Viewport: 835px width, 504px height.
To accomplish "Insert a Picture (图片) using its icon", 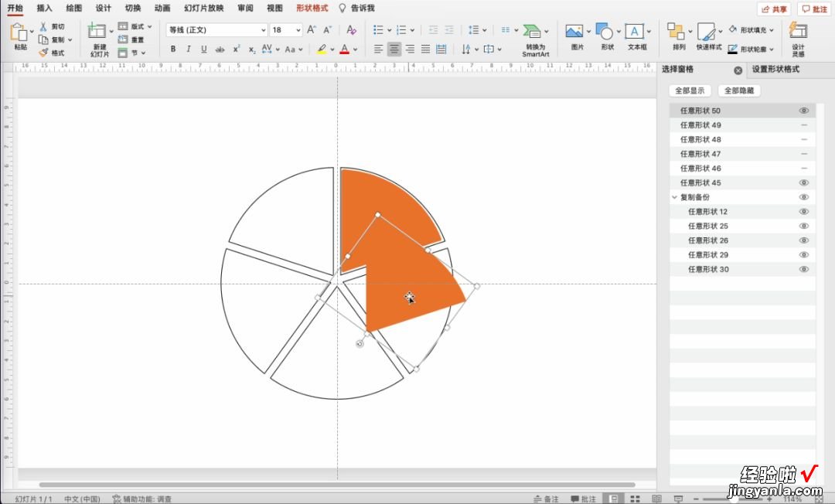I will pos(574,32).
